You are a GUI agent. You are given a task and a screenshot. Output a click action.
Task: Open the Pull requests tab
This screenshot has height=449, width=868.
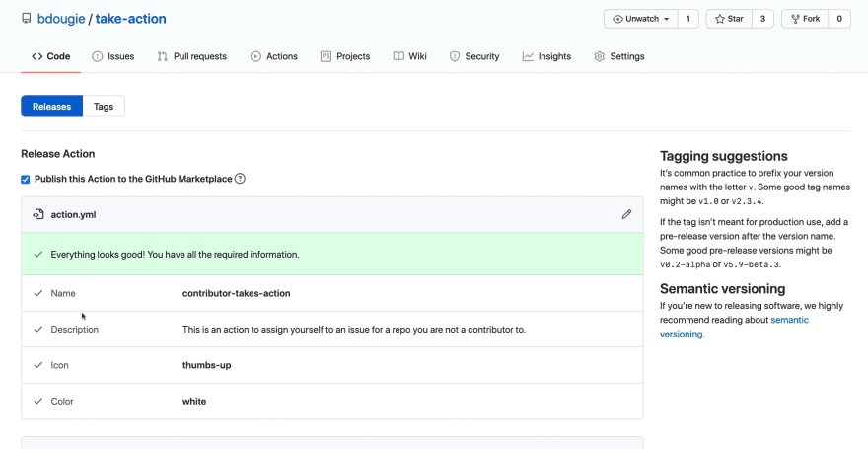pos(192,56)
